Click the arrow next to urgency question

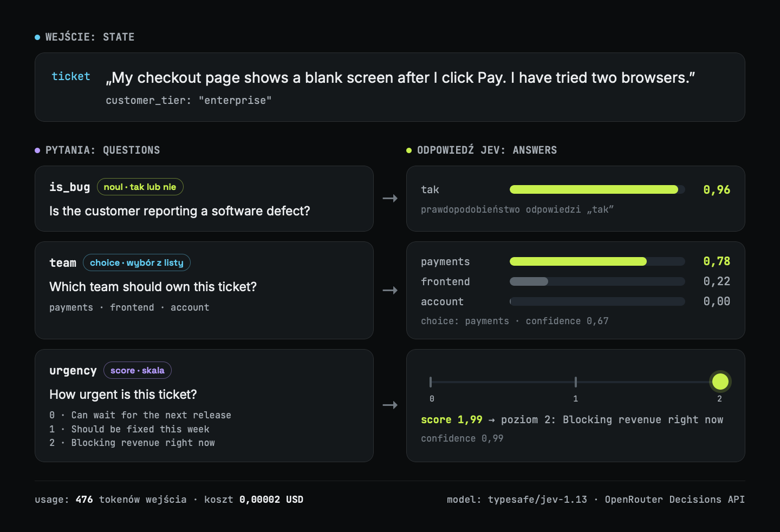coord(390,405)
